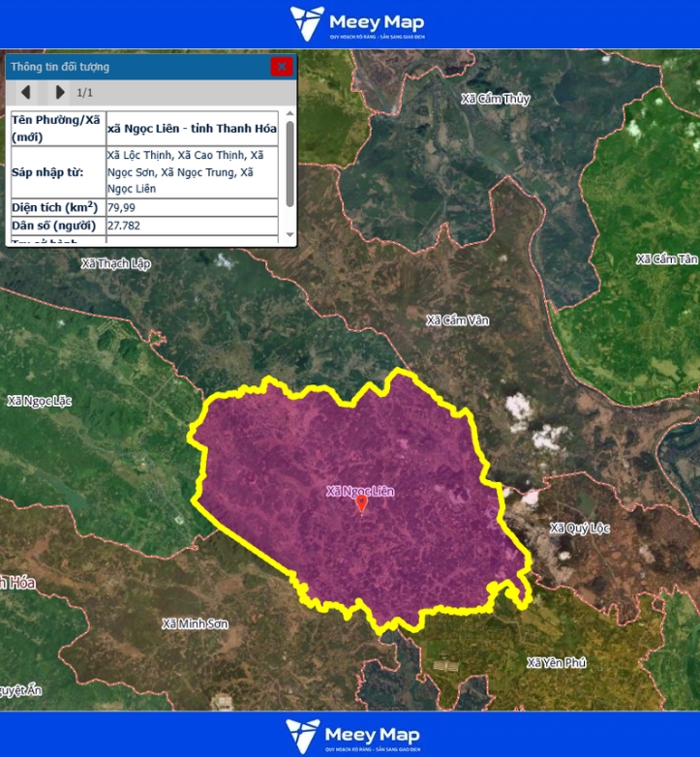Select the Xã Cẩm Thủy map label
This screenshot has height=757, width=700.
point(496,99)
